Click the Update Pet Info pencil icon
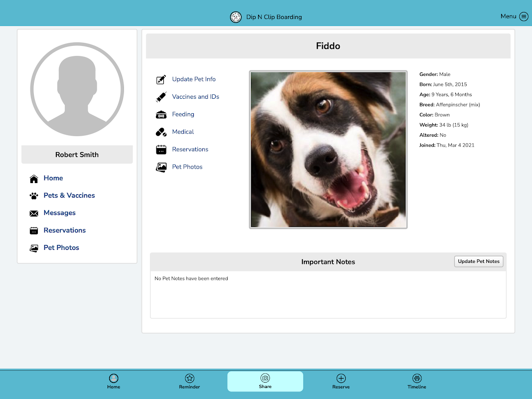 click(161, 79)
